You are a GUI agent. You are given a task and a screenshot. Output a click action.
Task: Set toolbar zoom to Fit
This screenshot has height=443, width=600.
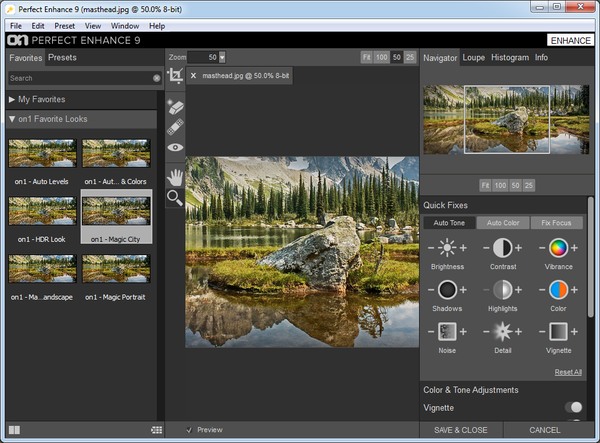(367, 57)
